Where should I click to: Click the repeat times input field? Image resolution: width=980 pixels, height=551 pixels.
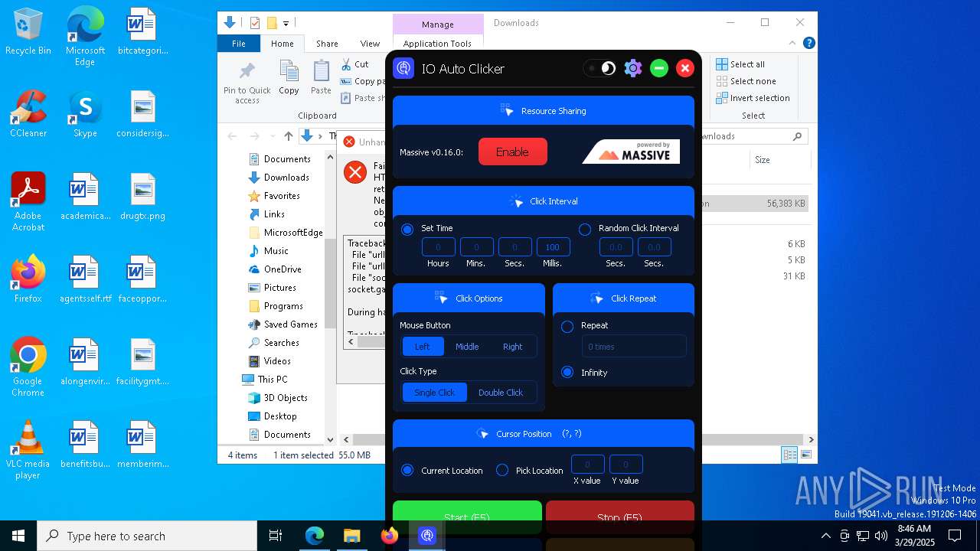(634, 347)
